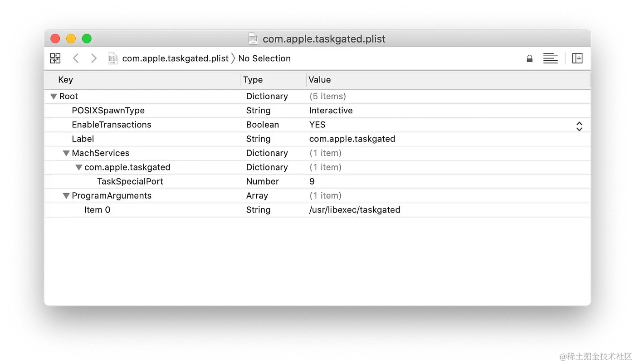Click the value 9 of TaskSpecialPort
This screenshot has height=364, width=635.
[312, 181]
